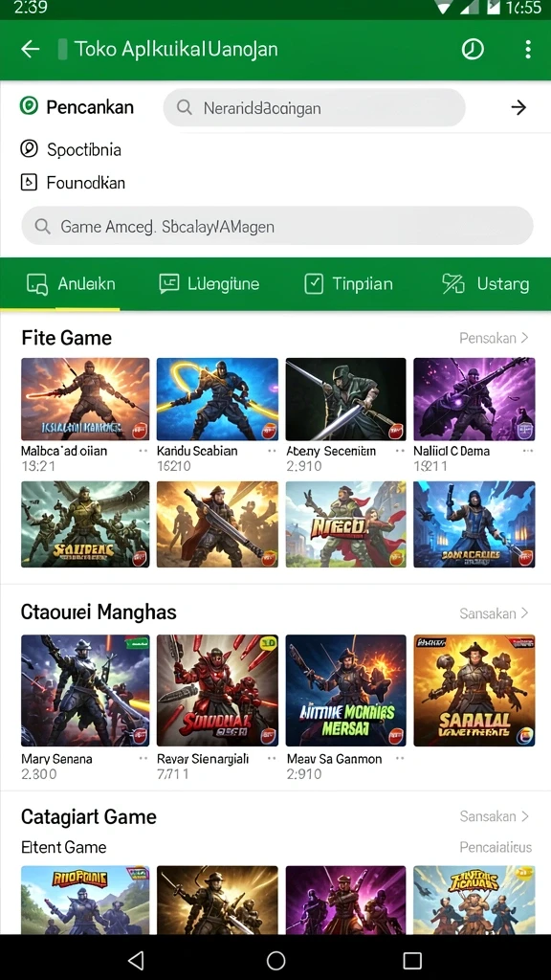Viewport: 551px width, 980px height.
Task: Click the Ctaourei Manghas section heading
Action: (99, 612)
